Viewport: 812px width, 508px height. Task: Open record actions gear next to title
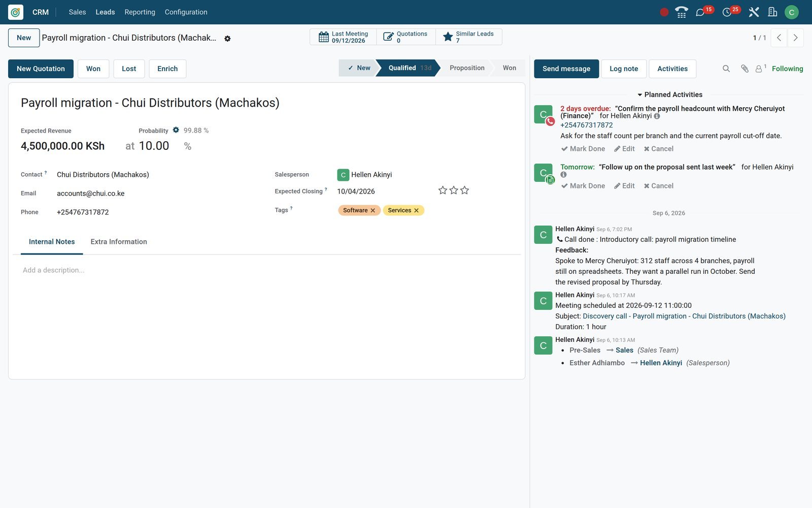[227, 39]
